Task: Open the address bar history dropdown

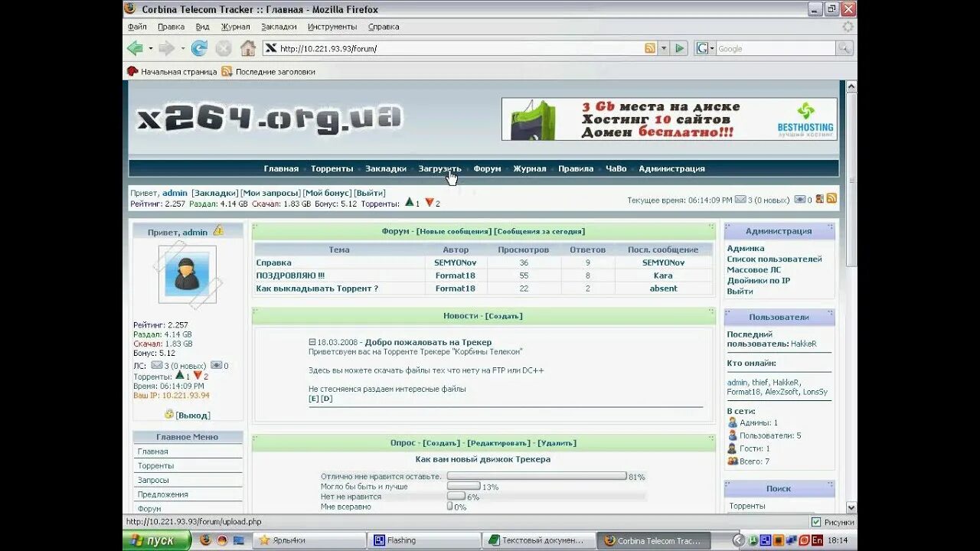Action: point(665,48)
